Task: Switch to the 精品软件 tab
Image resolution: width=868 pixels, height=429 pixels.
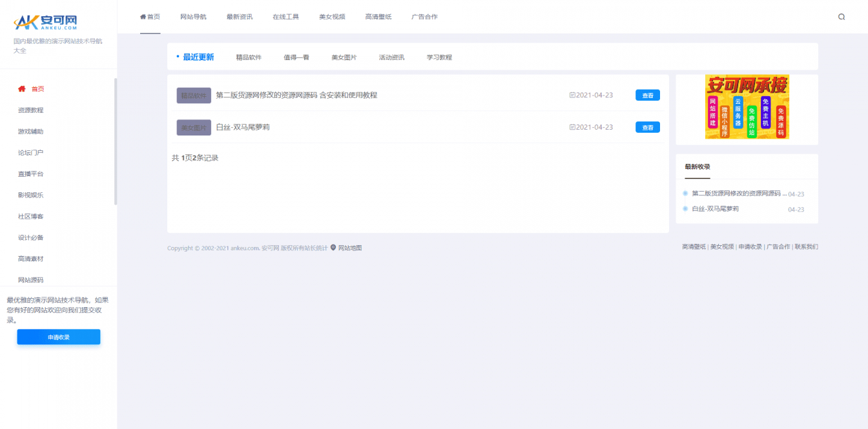Action: click(249, 57)
